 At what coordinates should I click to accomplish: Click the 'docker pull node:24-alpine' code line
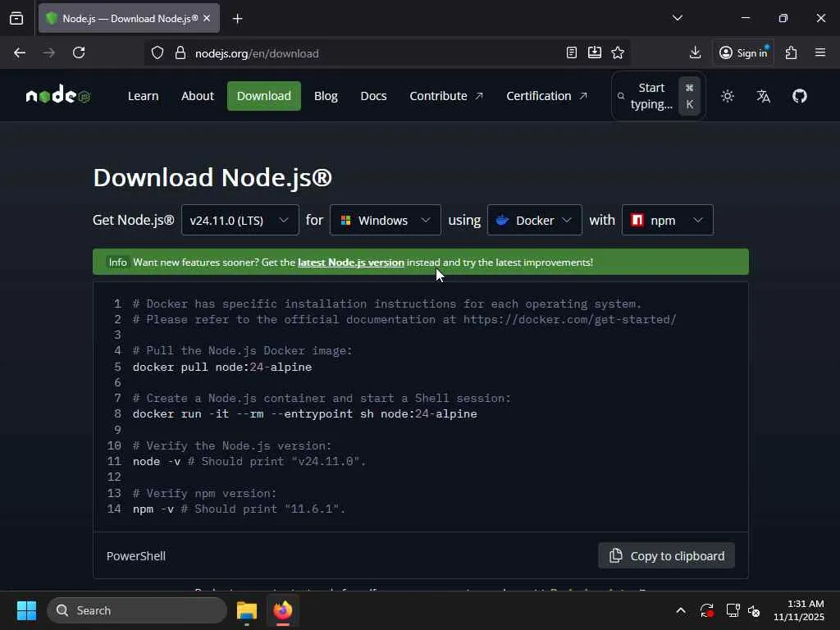point(222,367)
